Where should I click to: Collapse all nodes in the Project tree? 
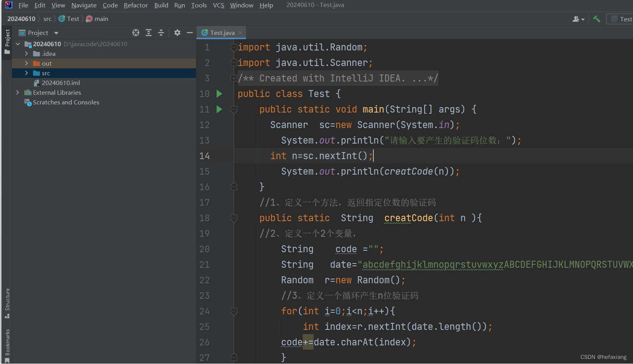coord(161,33)
